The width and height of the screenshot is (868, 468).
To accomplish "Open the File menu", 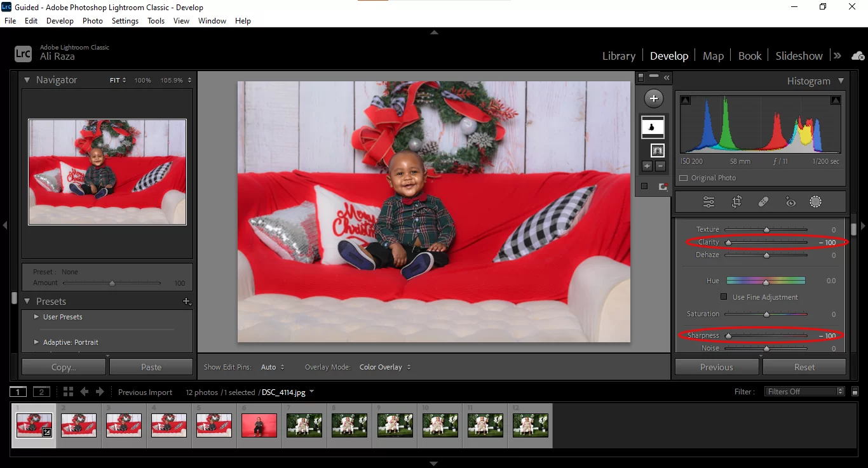I will pos(10,21).
